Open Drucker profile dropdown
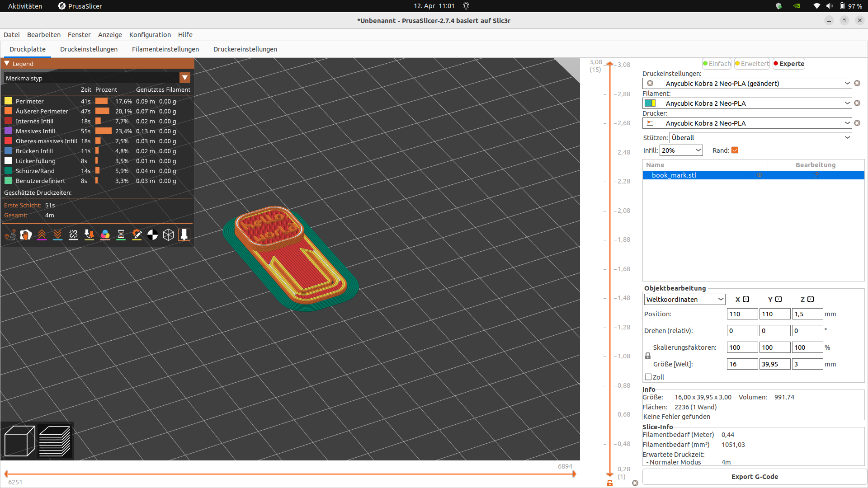The width and height of the screenshot is (868, 488). coord(747,123)
